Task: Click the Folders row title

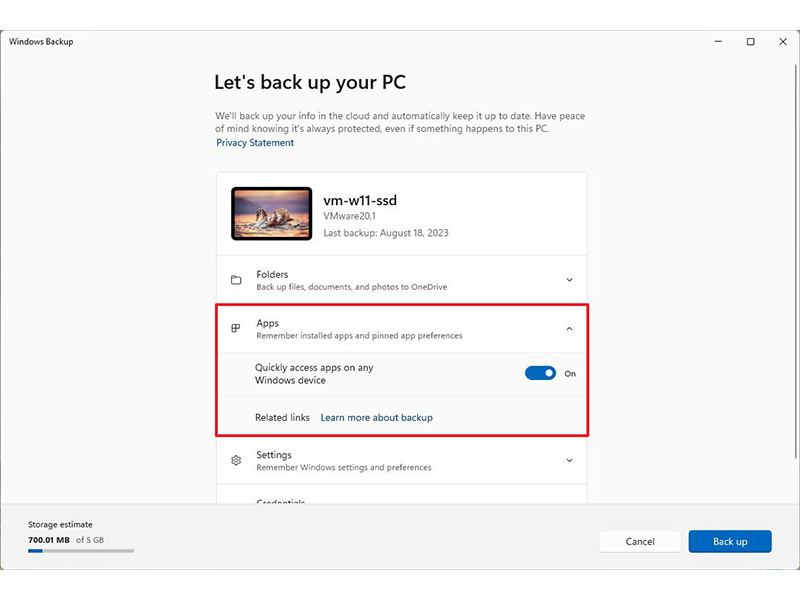Action: click(272, 274)
